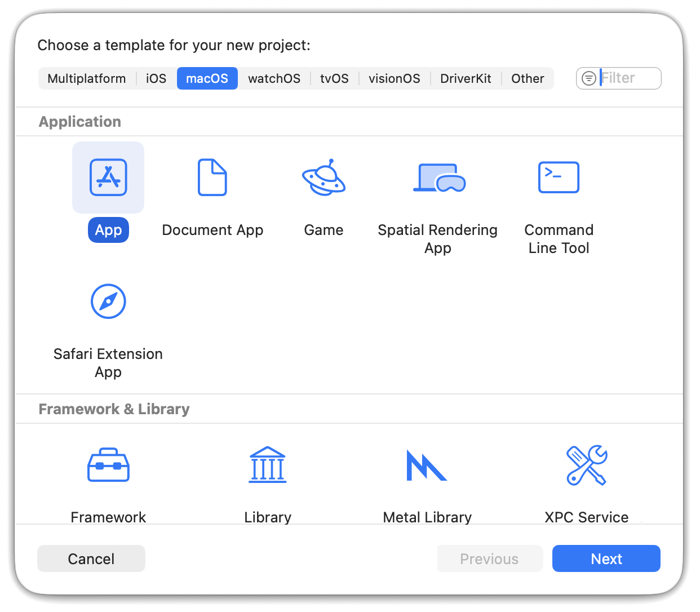Select the App template icon

click(x=108, y=178)
